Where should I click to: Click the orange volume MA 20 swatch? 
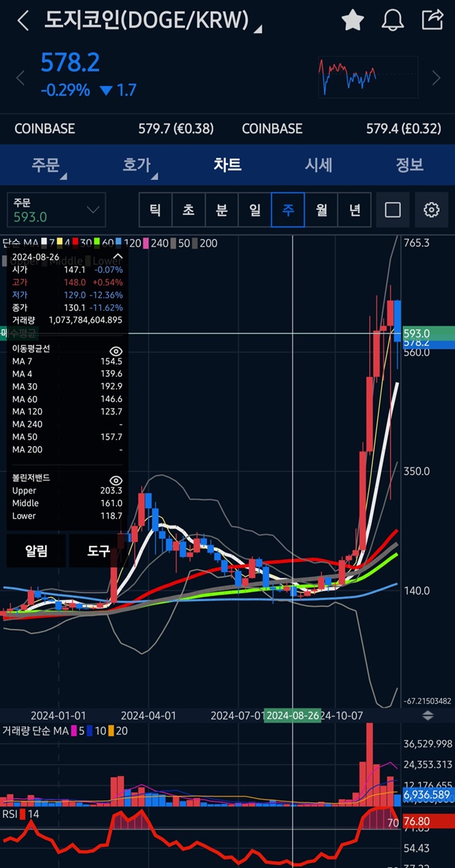(111, 731)
